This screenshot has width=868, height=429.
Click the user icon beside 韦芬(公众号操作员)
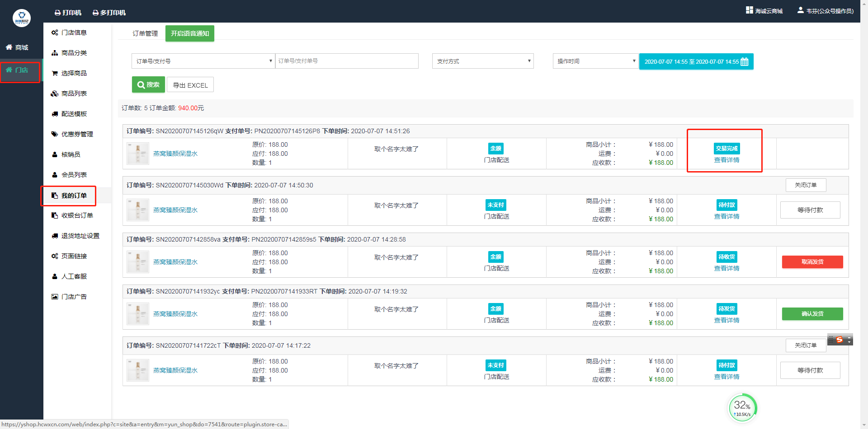coord(801,10)
